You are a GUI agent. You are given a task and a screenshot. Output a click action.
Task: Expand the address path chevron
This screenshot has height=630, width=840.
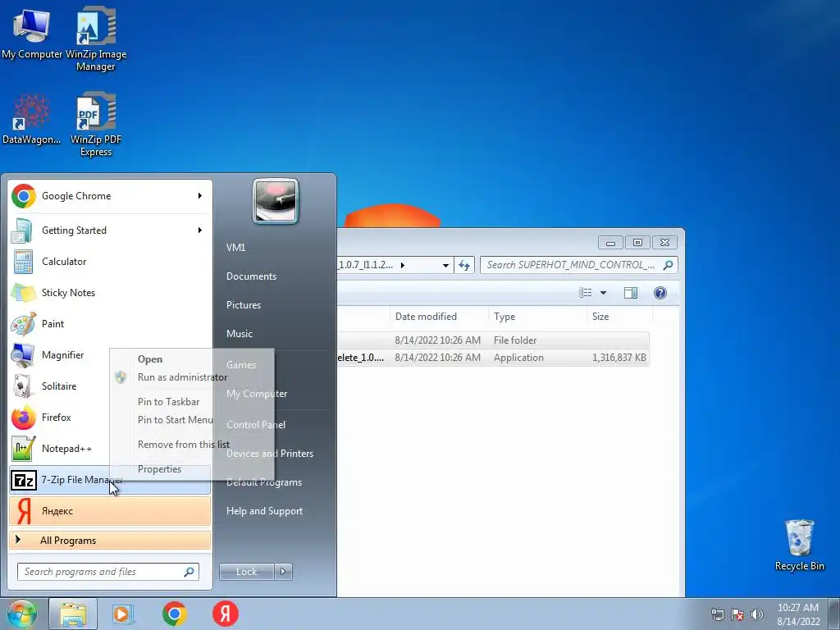402,265
